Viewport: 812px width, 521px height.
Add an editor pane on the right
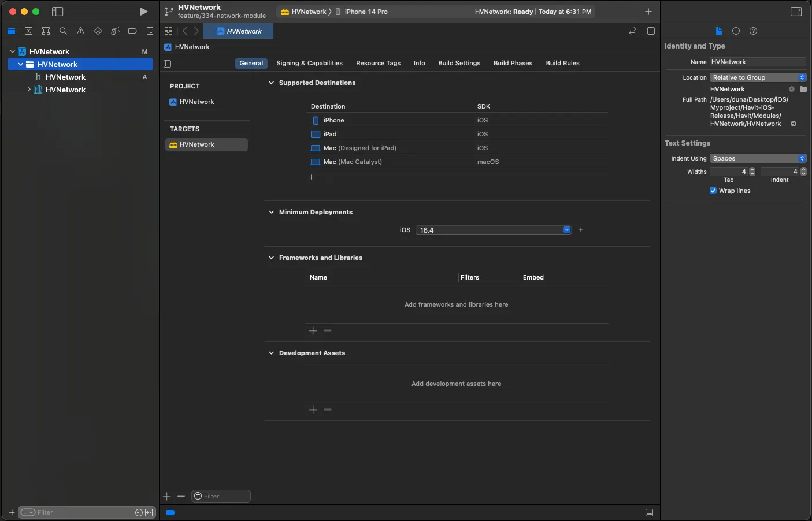click(x=651, y=31)
